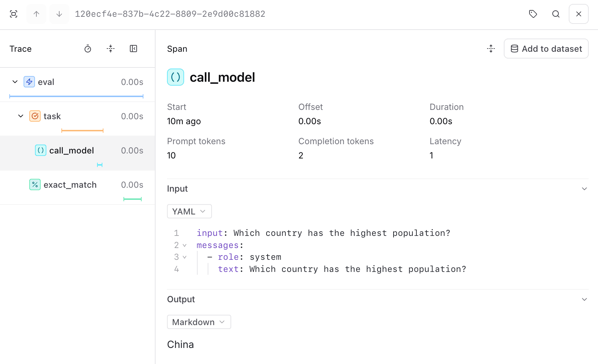Open the tags icon in header
598x364 pixels.
click(533, 14)
